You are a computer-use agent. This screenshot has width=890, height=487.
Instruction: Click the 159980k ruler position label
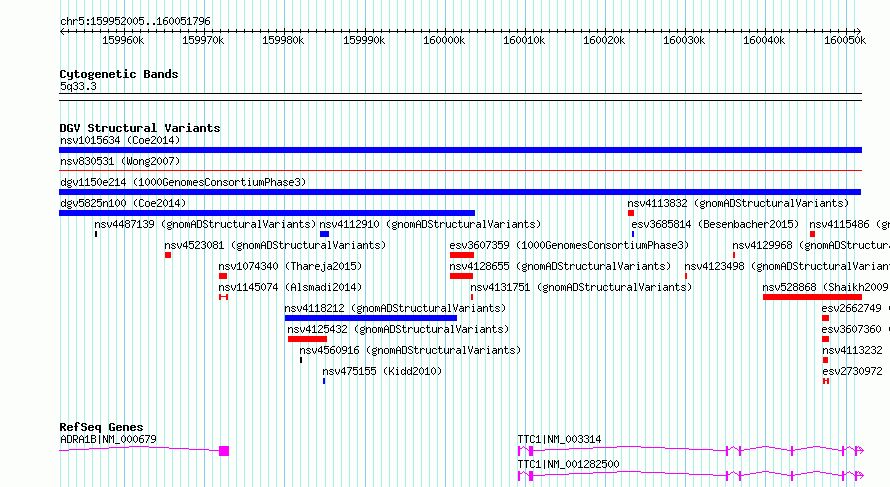(x=283, y=40)
